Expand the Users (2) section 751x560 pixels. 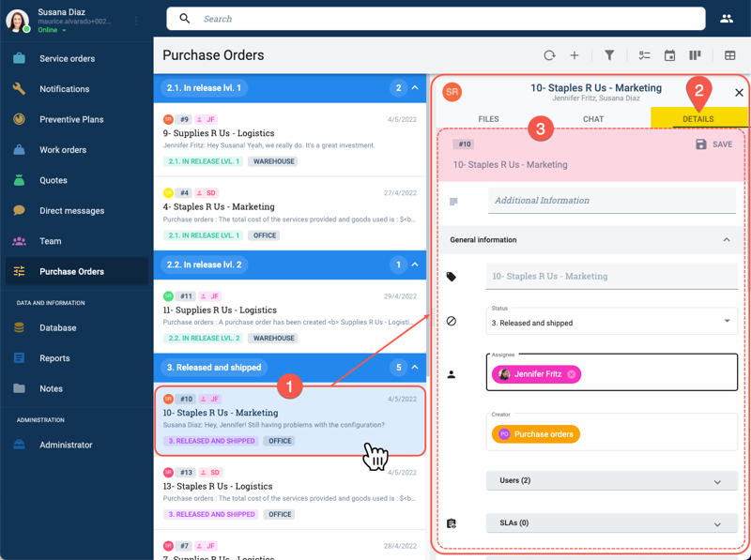(612, 481)
